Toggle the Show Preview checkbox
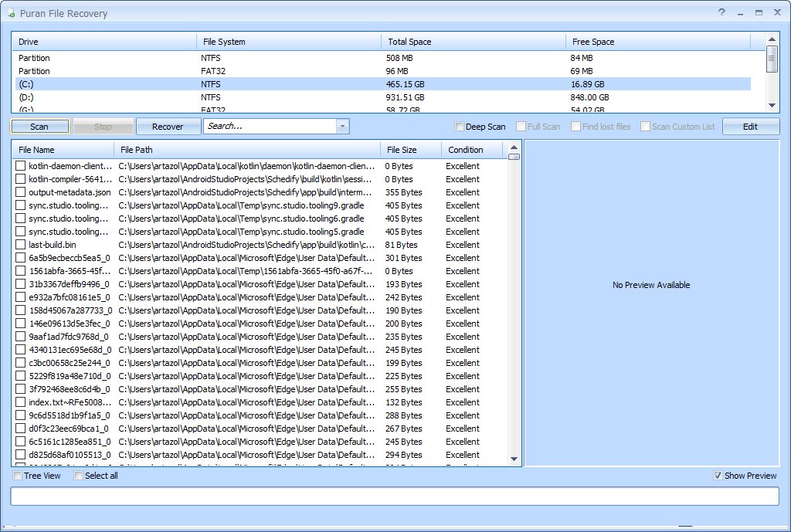The width and height of the screenshot is (791, 532). coord(718,476)
